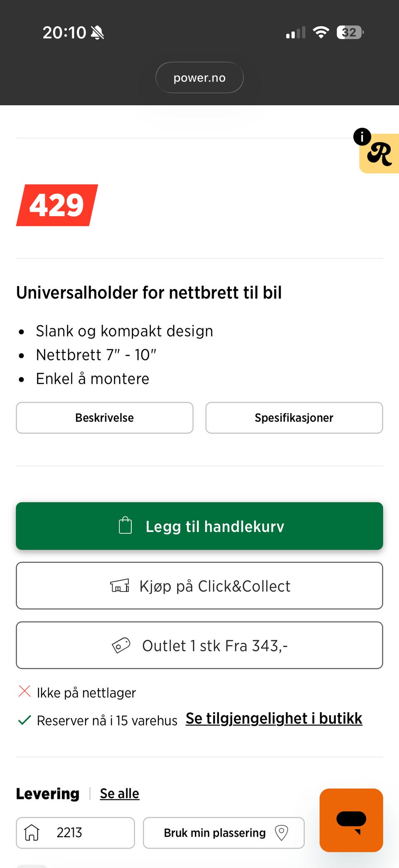Open the Se alle delivery link
This screenshot has width=399, height=868.
click(120, 794)
